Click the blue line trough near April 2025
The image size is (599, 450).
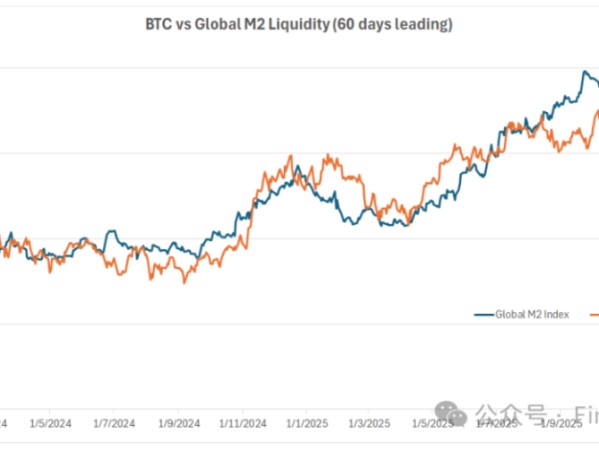click(406, 225)
